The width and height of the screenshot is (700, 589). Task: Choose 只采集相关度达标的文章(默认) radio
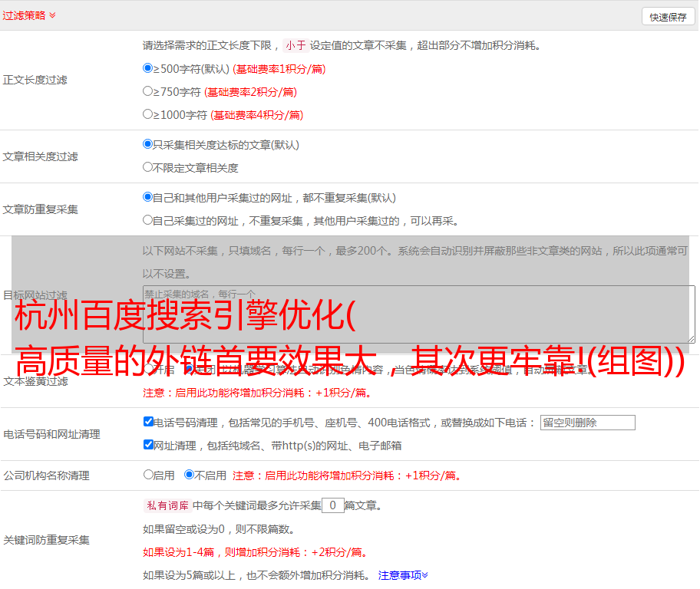(x=147, y=144)
